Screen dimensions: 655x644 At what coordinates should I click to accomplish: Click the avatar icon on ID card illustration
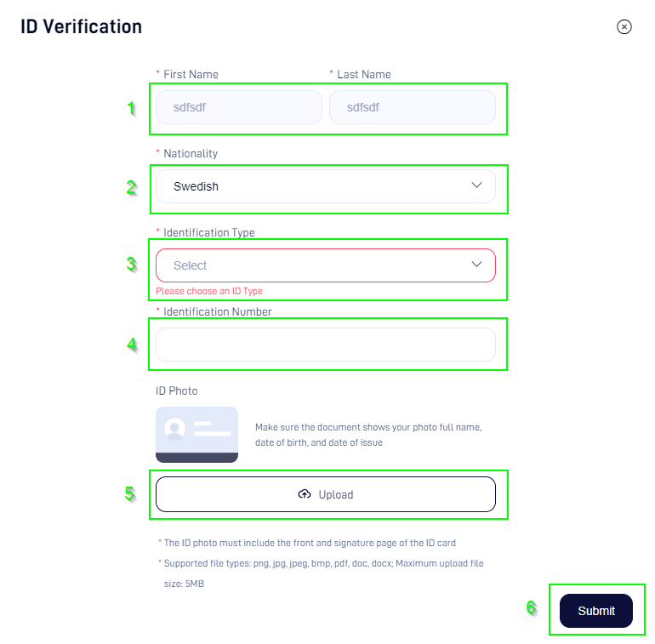tap(175, 429)
